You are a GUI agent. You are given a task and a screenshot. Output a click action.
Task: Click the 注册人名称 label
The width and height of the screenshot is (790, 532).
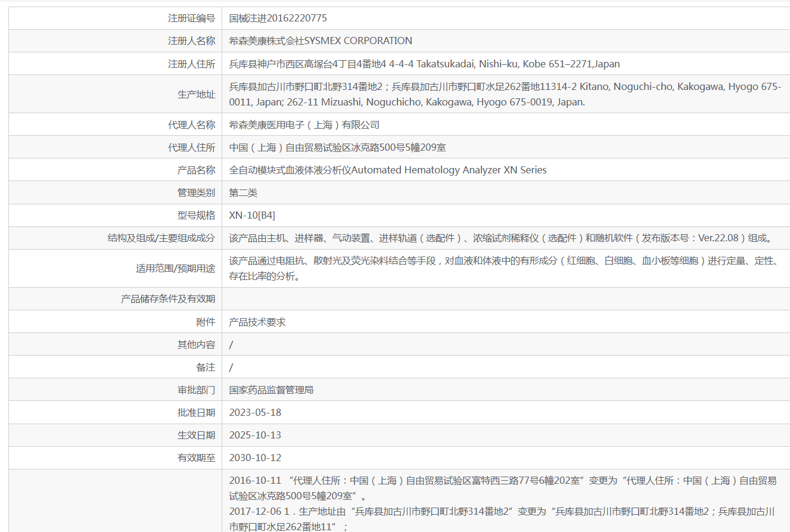point(191,41)
